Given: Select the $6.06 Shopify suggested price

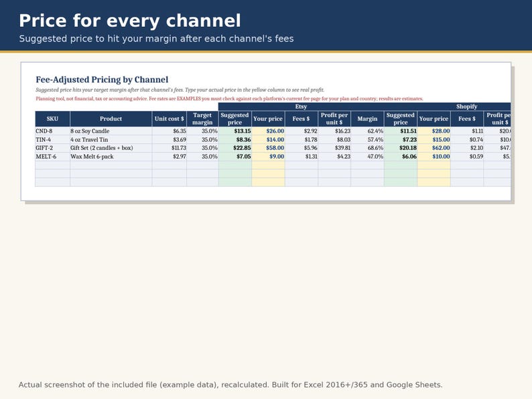Looking at the screenshot, I should click(401, 157).
